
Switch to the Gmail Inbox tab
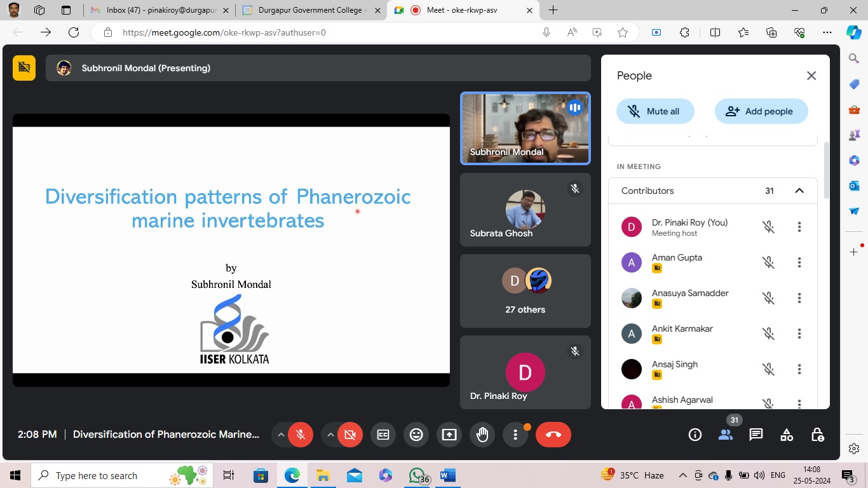click(159, 10)
